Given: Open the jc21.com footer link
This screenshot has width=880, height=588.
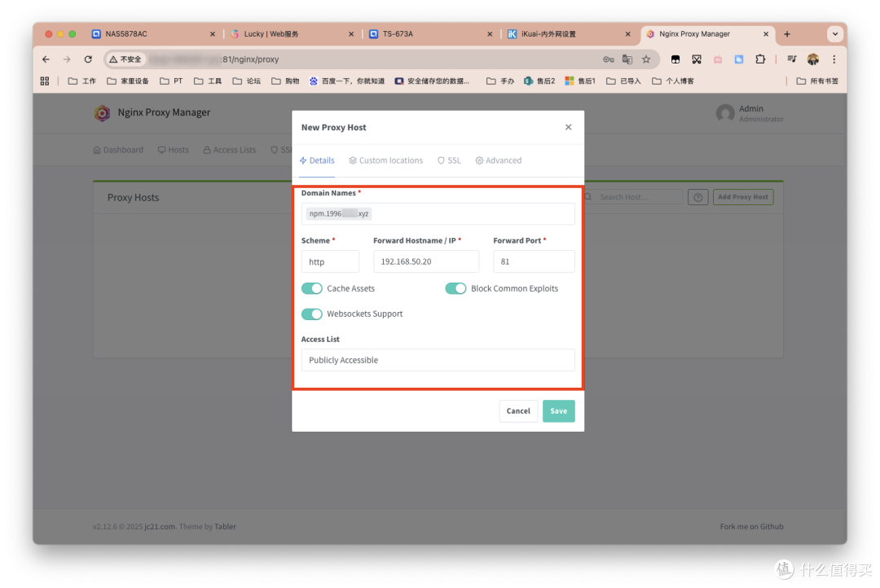Looking at the screenshot, I should tap(160, 527).
